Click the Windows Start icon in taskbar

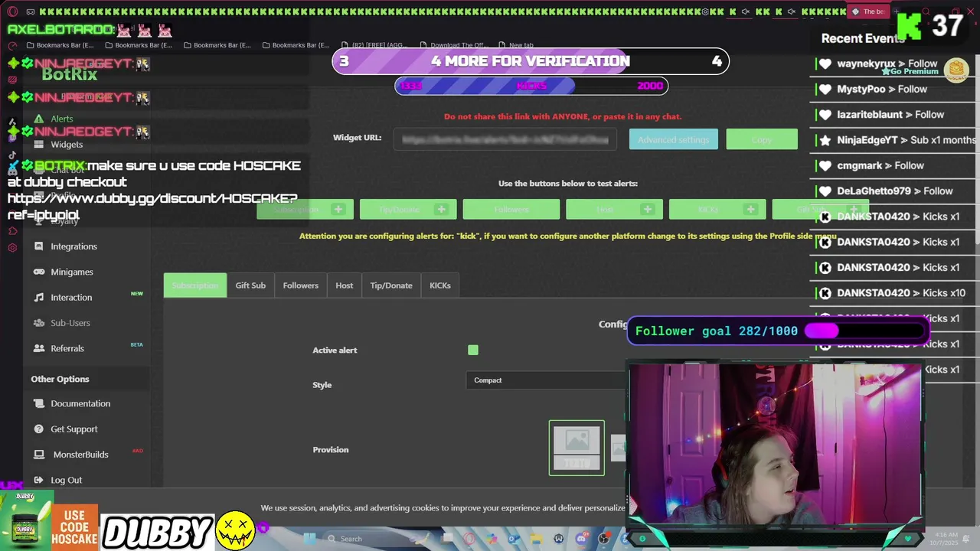coord(309,539)
